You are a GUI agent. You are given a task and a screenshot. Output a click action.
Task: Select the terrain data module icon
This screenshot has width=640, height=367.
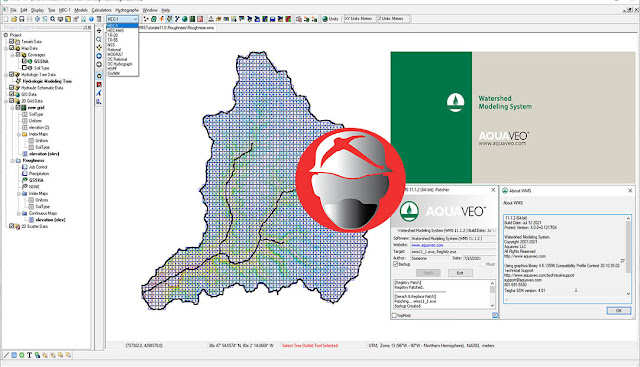tap(146, 19)
